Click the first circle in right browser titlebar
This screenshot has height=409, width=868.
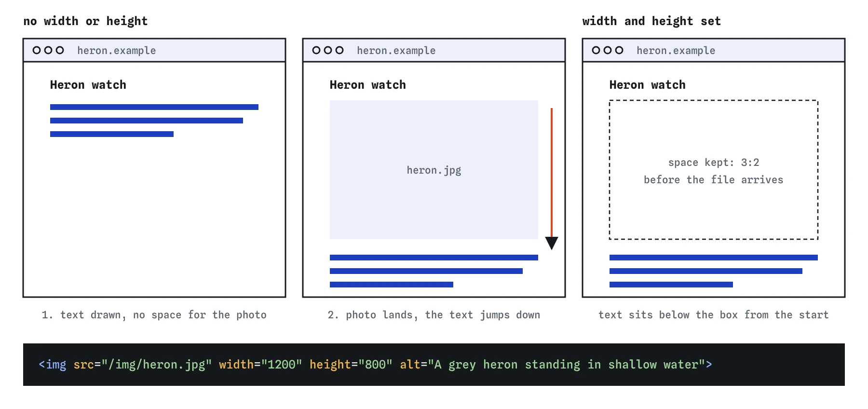tap(596, 50)
